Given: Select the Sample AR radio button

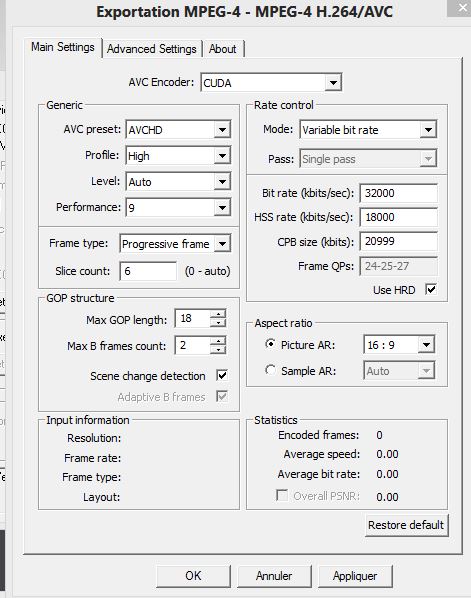Looking at the screenshot, I should point(270,370).
